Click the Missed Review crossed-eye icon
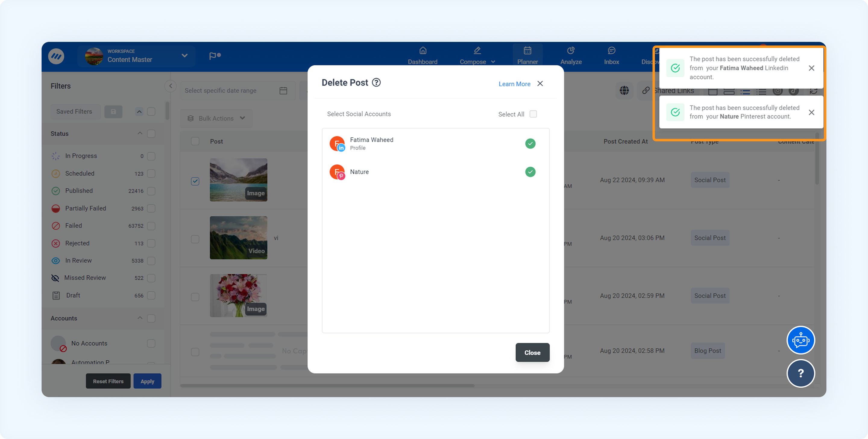The width and height of the screenshot is (868, 439). point(55,278)
